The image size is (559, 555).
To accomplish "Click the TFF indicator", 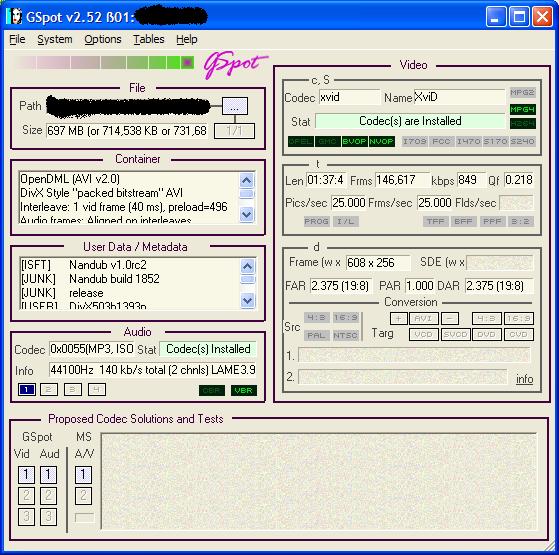I will (436, 221).
